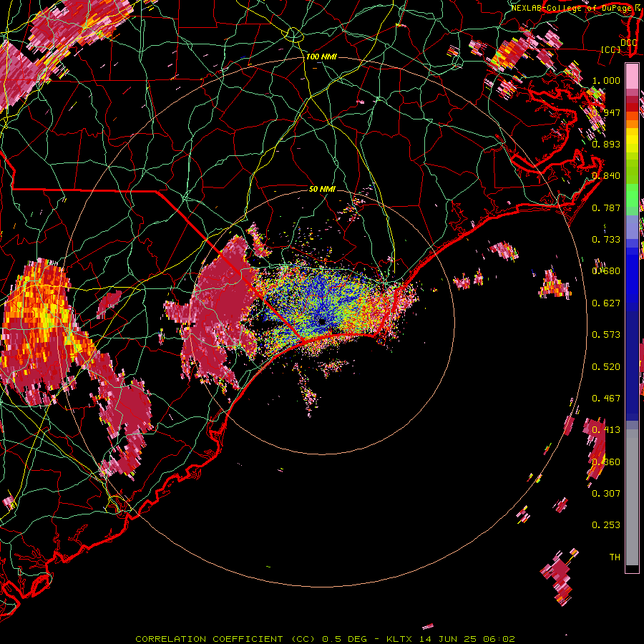Pick the light pink top color bar segment
This screenshot has height=644, width=644.
[632, 77]
